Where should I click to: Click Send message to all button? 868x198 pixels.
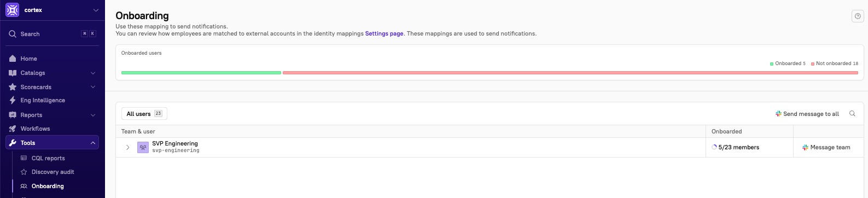coord(807,114)
